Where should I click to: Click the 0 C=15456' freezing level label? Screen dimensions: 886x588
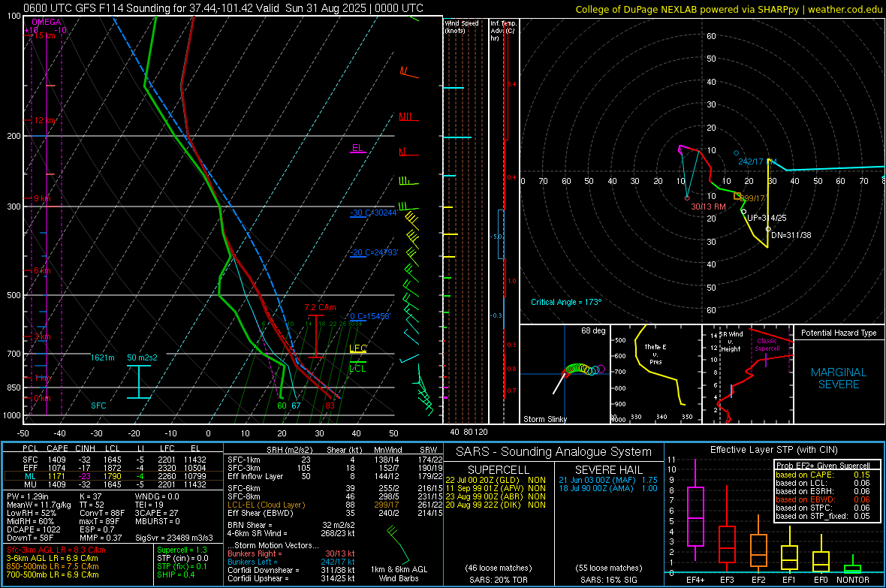[369, 317]
